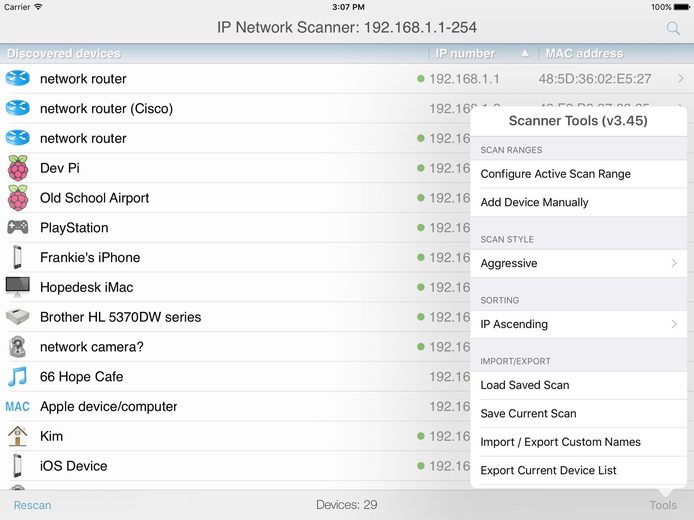Screen dimensions: 694x520
Task: Click the iOS Device phone icon
Action: pos(17,466)
